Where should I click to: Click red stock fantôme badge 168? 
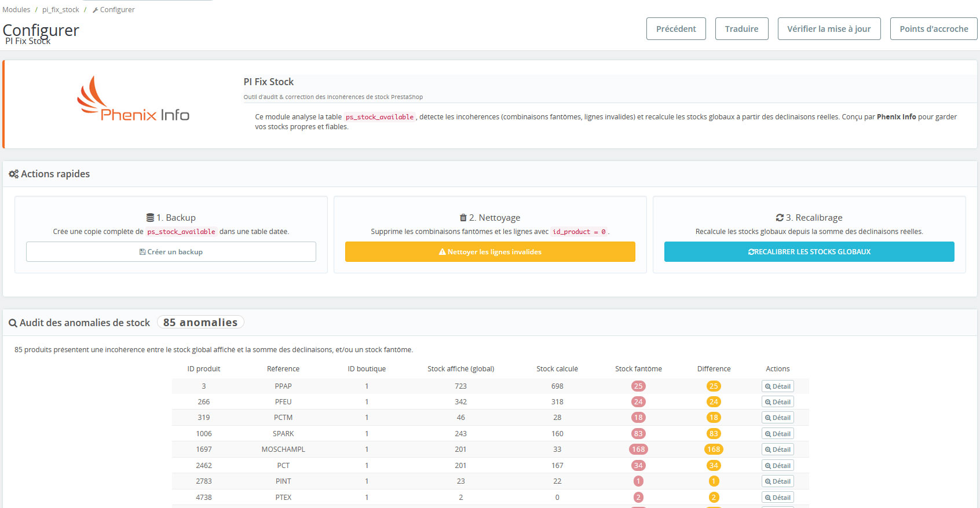coord(638,449)
